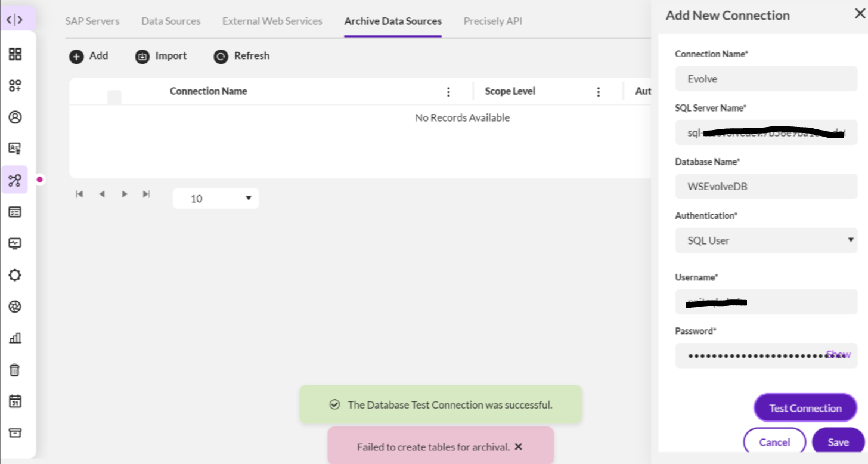Open the page size dropdown showing 10

point(216,199)
